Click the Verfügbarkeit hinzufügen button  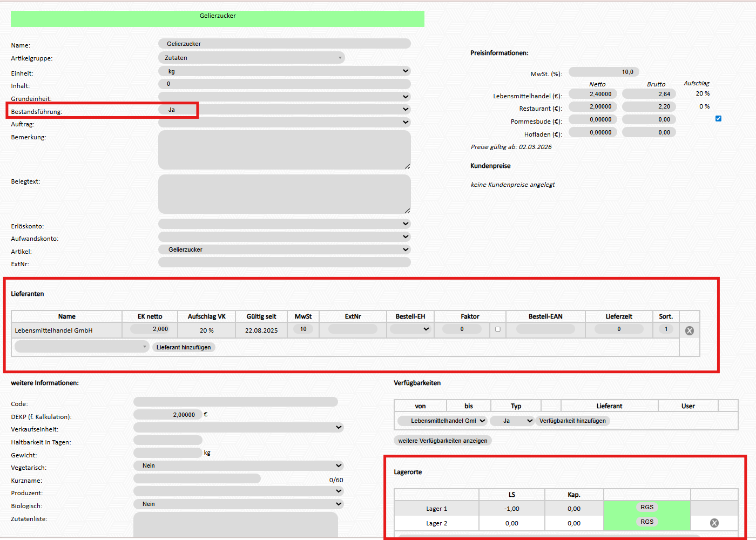coord(572,421)
